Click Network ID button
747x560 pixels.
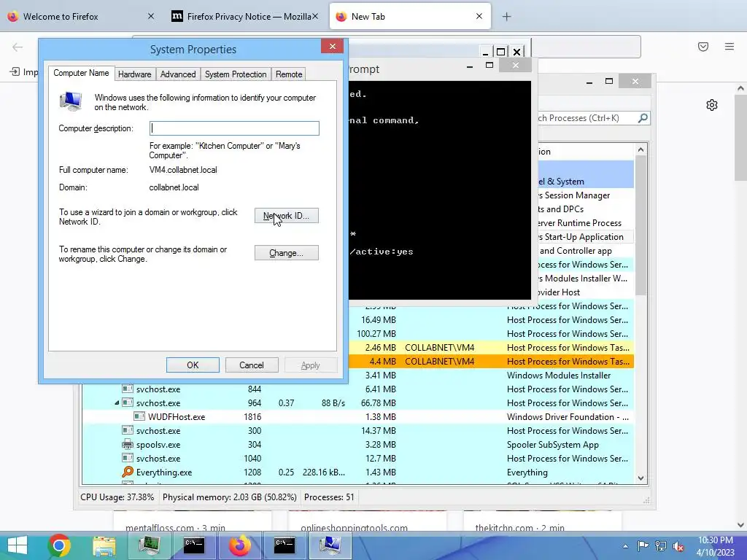point(286,216)
